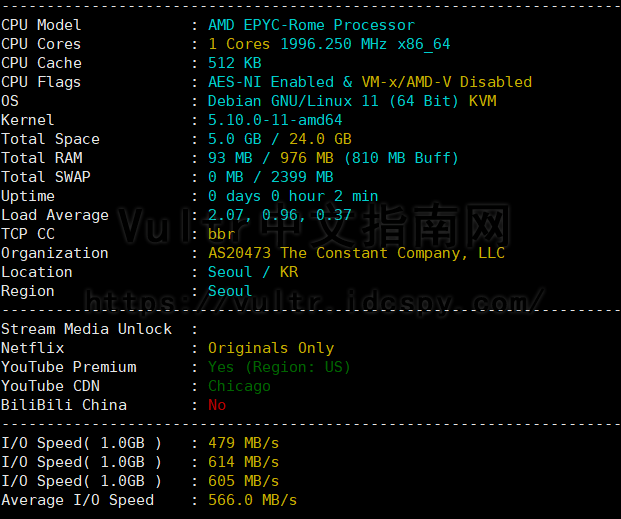Screen dimensions: 621x519
Task: Click the AES-NI Enabled flag text
Action: (271, 82)
